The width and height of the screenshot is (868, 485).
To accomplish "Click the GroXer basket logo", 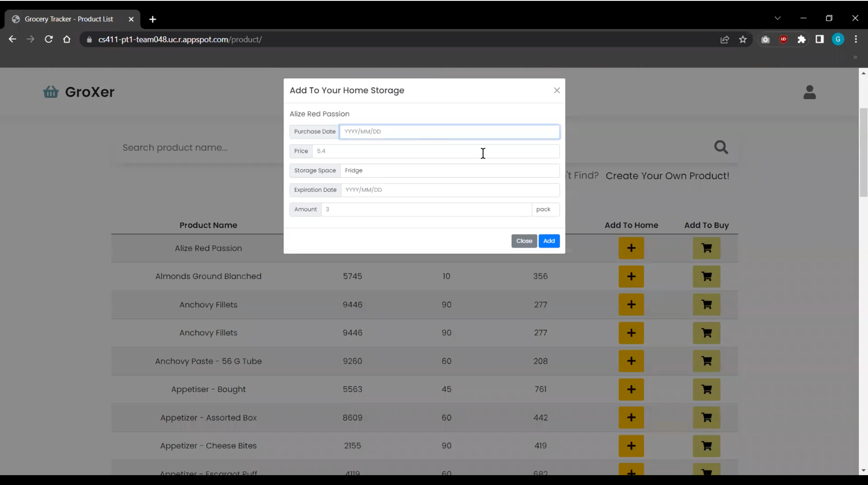I will (x=51, y=92).
